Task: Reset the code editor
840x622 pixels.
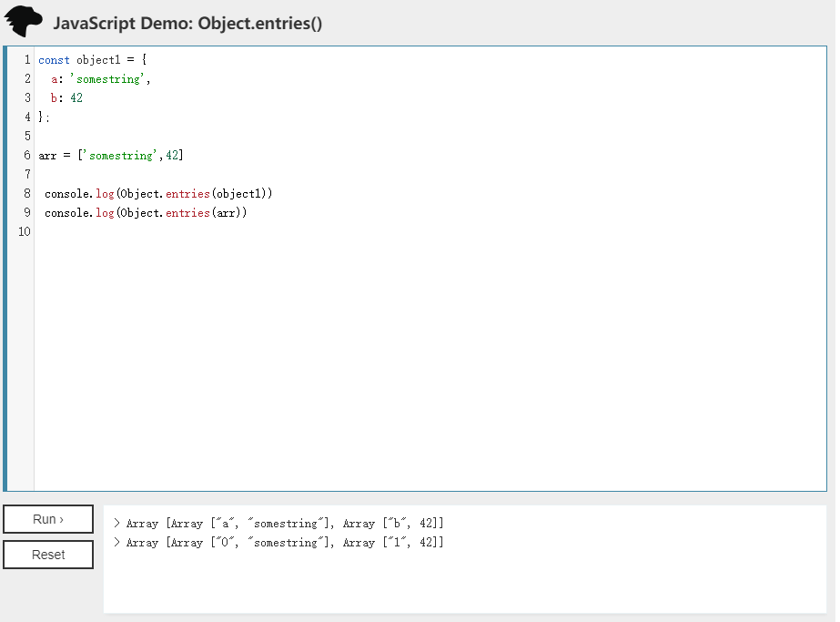Action: coord(48,555)
